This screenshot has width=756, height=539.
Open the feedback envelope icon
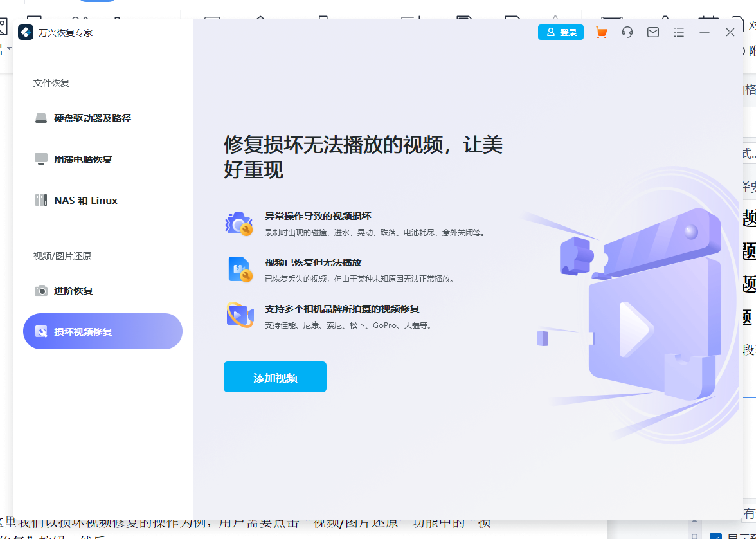(653, 32)
